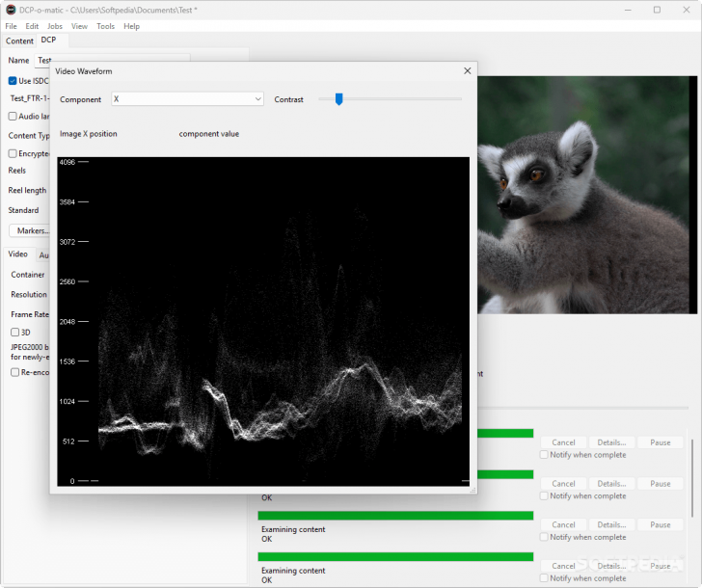Open the Component dropdown

(x=187, y=99)
